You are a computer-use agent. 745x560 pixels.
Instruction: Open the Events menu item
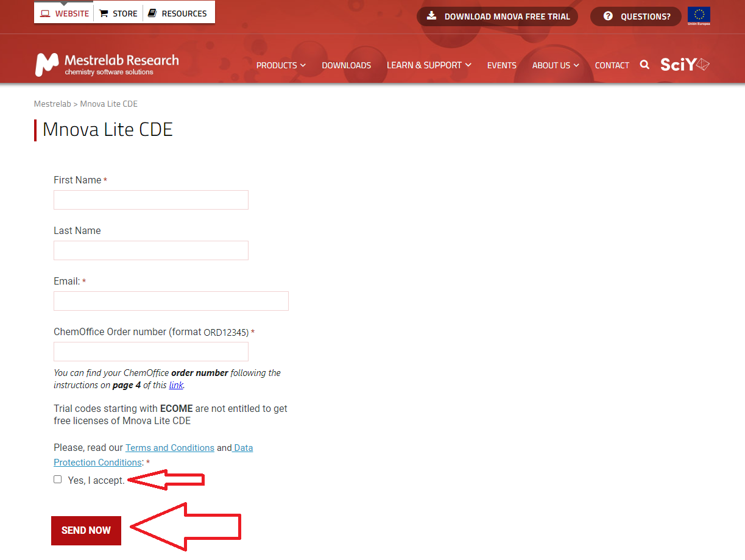coord(501,65)
